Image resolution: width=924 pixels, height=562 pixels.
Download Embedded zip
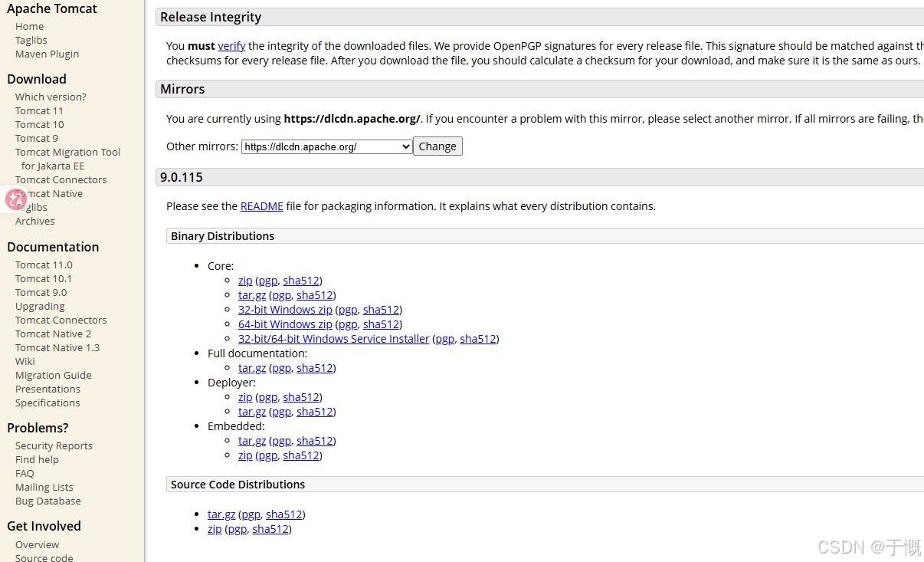pyautogui.click(x=245, y=455)
